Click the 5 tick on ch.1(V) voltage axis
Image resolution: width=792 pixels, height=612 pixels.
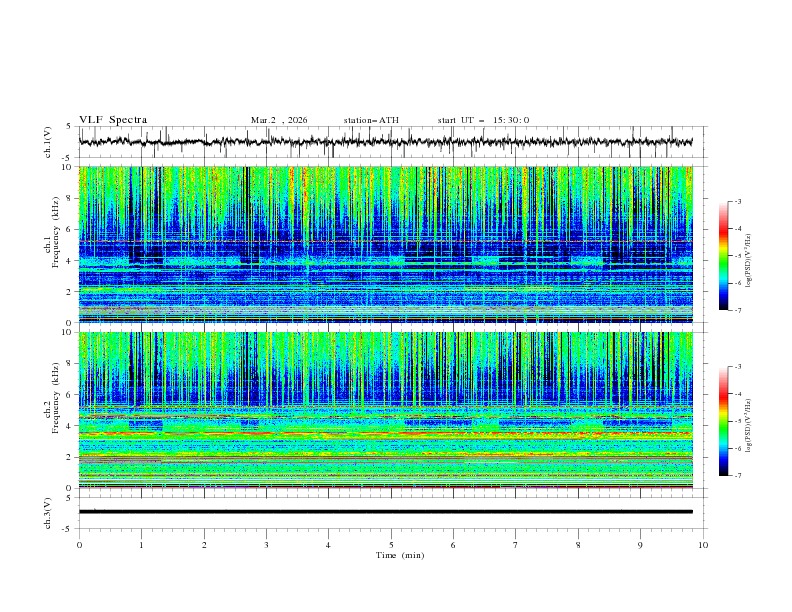(70, 126)
